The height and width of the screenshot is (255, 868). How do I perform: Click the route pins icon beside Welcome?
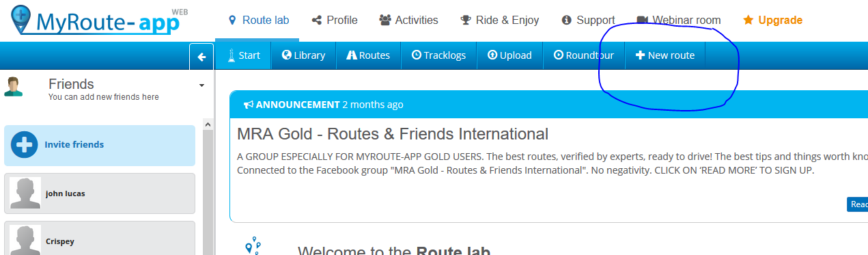253,245
